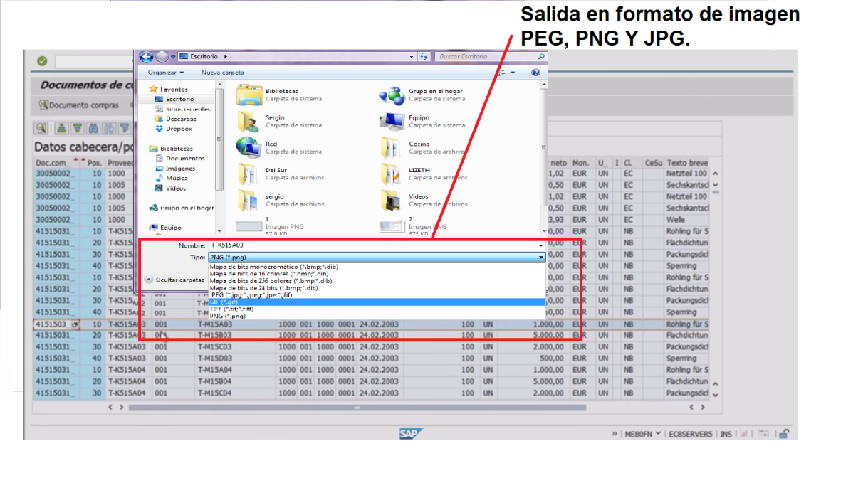Open the Tipo file format dropdown
868x483 pixels.
tap(540, 258)
